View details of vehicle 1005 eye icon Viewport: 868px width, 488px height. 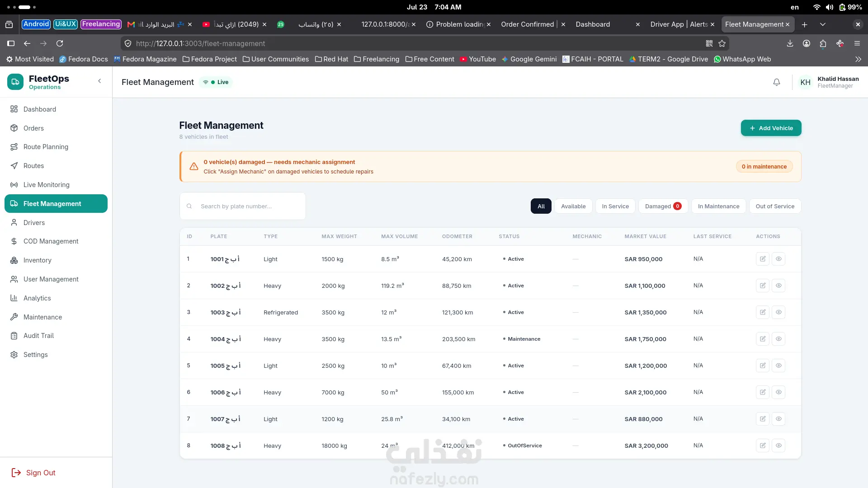pos(778,366)
